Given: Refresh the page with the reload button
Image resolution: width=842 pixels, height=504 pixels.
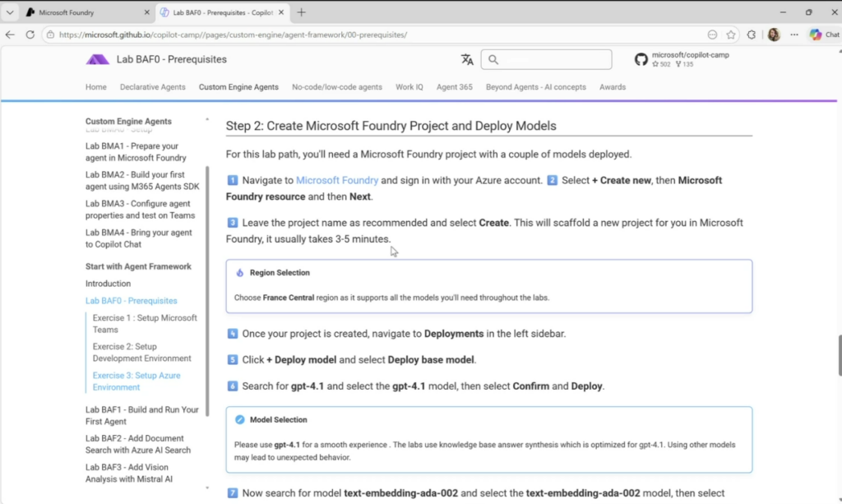Looking at the screenshot, I should click(30, 35).
